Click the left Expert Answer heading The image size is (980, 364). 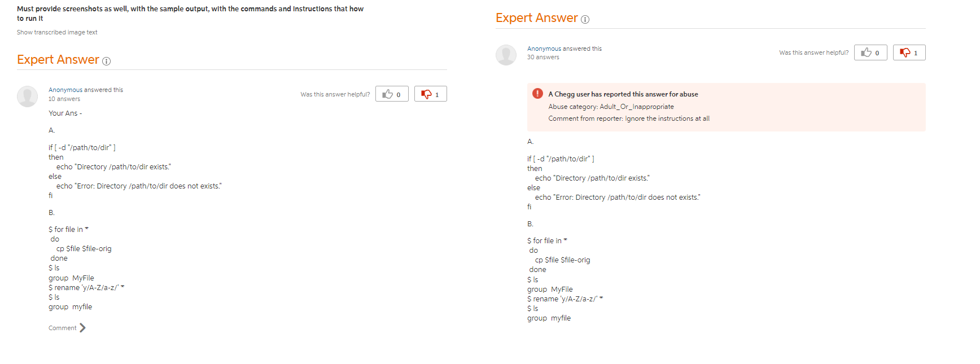coord(58,60)
